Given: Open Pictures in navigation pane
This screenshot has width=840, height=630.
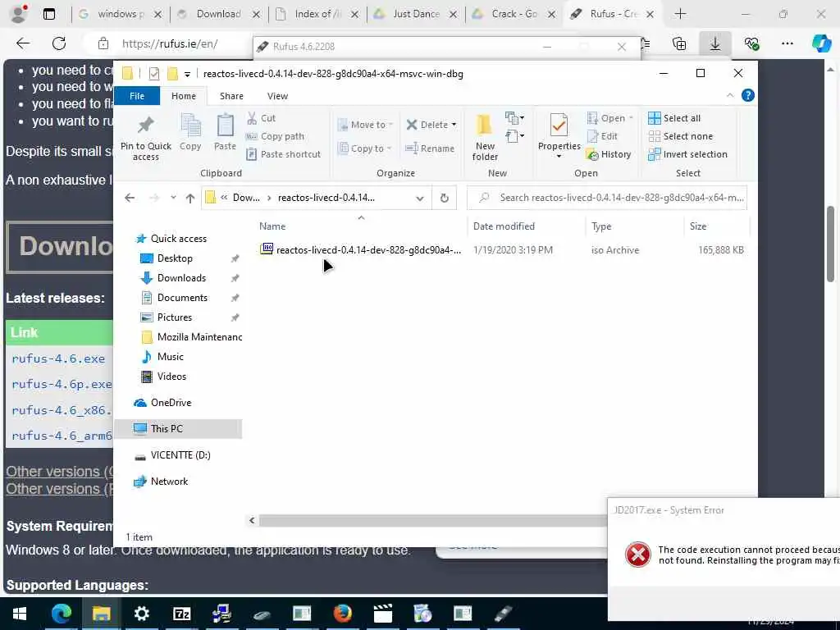Looking at the screenshot, I should 174,317.
